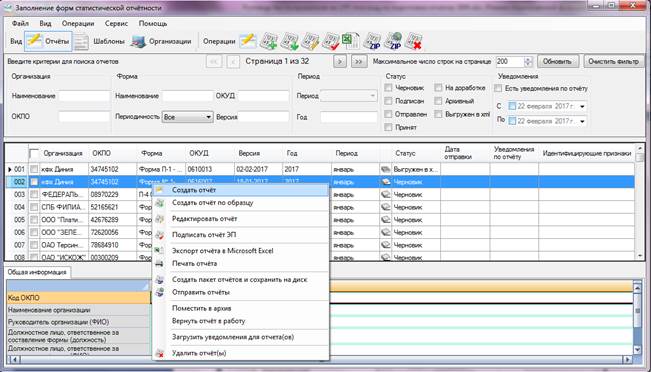Screen dimensions: 651x372
Task: Click the Организация Наименование input field
Action: tap(84, 96)
